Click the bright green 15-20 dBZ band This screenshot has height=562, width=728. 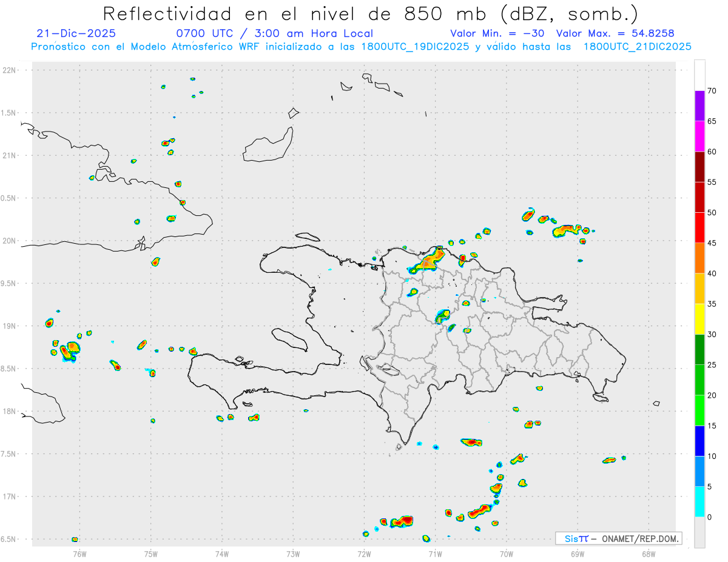[699, 410]
